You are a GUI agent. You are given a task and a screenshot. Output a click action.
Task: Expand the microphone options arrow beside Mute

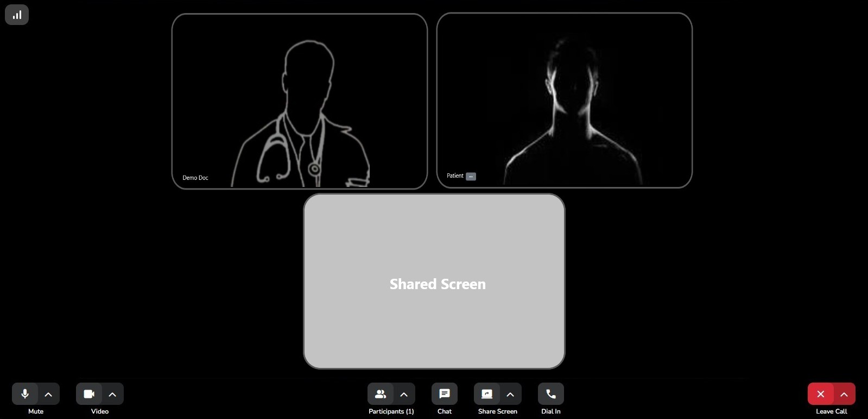point(48,394)
